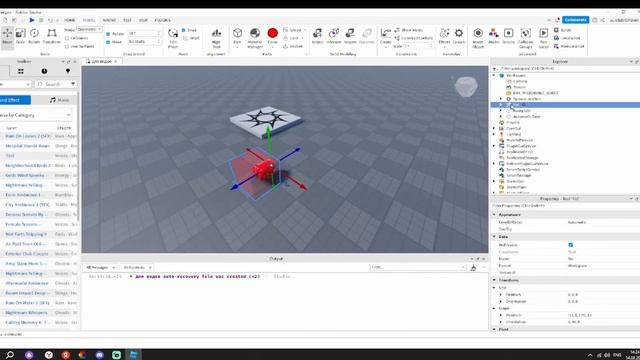Switch to the AVATAR ribbon tab
The height and width of the screenshot is (360, 640).
coord(109,20)
